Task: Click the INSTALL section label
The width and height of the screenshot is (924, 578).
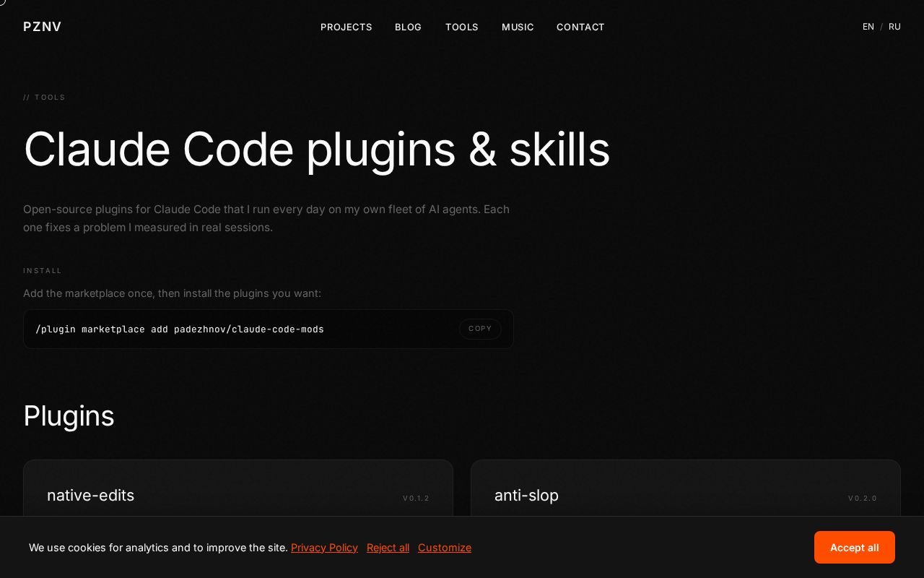Action: [x=43, y=271]
